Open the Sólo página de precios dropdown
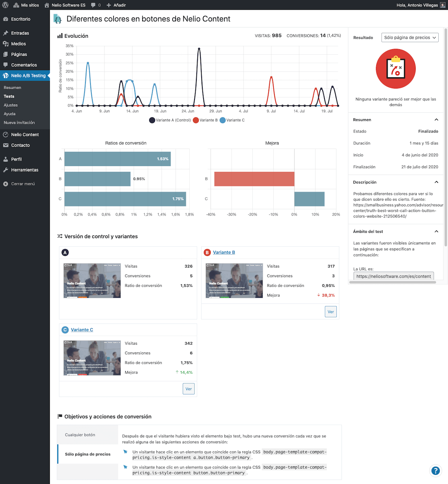448x484 pixels. [x=410, y=38]
